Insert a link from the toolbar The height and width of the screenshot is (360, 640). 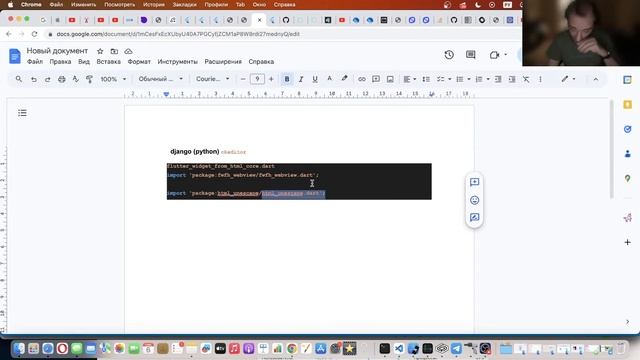coord(362,79)
